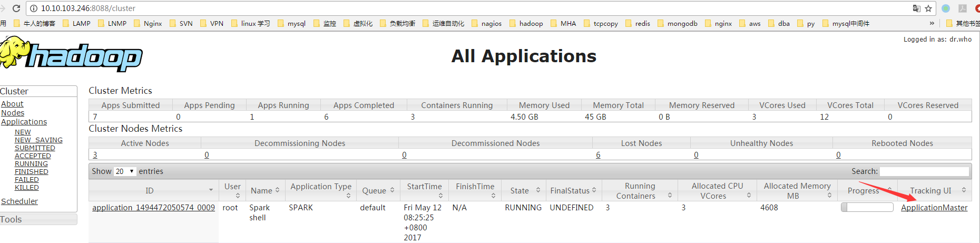Screen dimensions: 980x243
Task: Bookmark this page with the star icon
Action: [x=928, y=8]
